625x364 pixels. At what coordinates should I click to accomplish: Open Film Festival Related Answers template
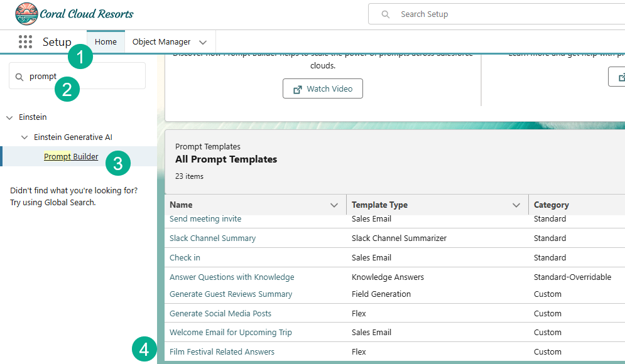(222, 351)
